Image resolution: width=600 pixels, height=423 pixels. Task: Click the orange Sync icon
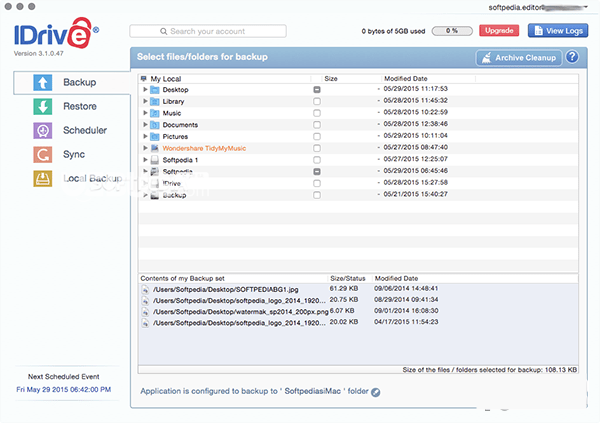pos(42,155)
